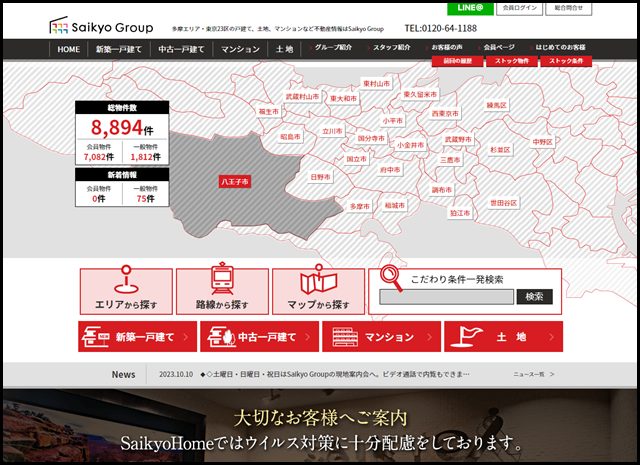640x465 pixels.
Task: Open the LINE@ button
Action: (470, 8)
